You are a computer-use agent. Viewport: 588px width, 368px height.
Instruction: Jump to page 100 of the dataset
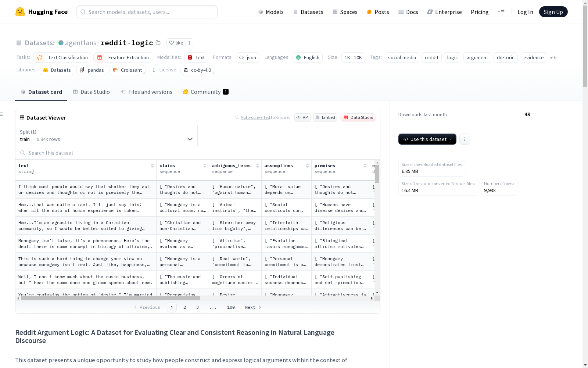(231, 307)
